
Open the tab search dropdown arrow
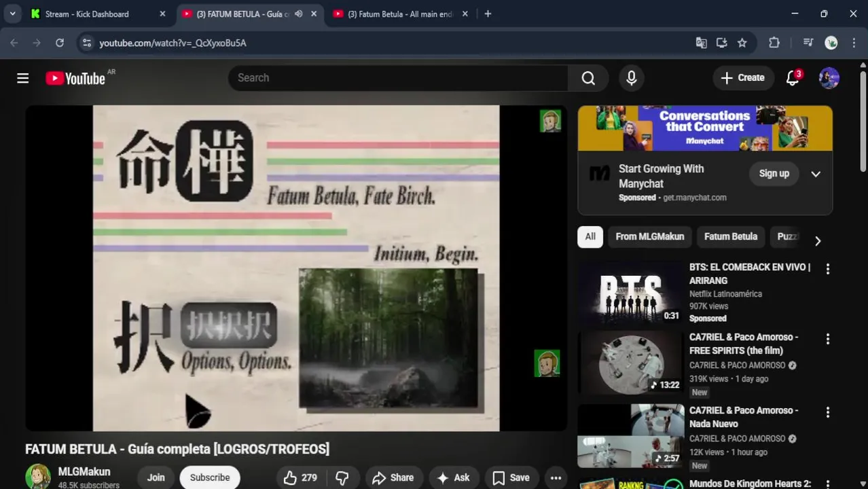click(x=12, y=14)
